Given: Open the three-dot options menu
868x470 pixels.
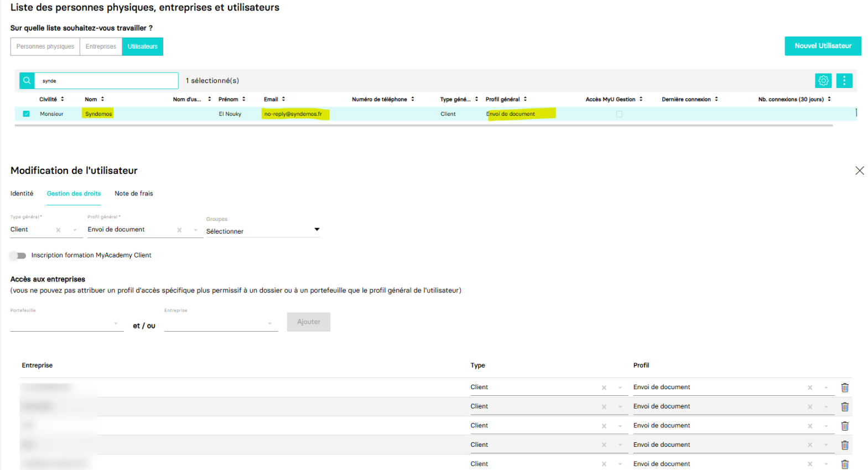Looking at the screenshot, I should pyautogui.click(x=844, y=81).
